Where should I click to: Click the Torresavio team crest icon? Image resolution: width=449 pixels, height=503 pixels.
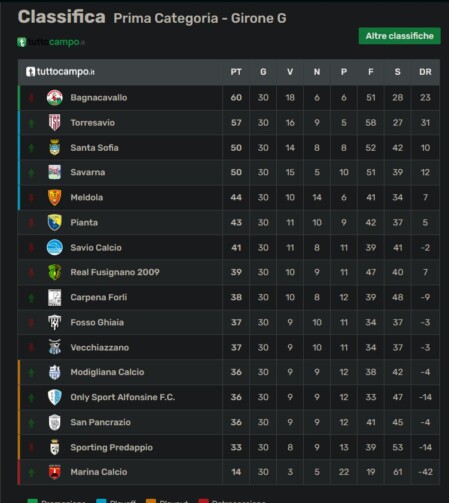click(55, 123)
